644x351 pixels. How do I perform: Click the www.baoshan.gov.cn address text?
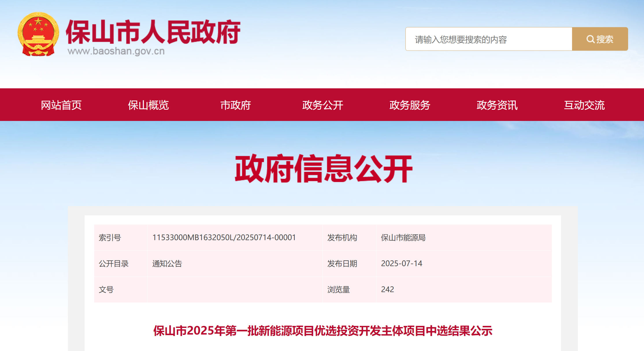coord(116,51)
